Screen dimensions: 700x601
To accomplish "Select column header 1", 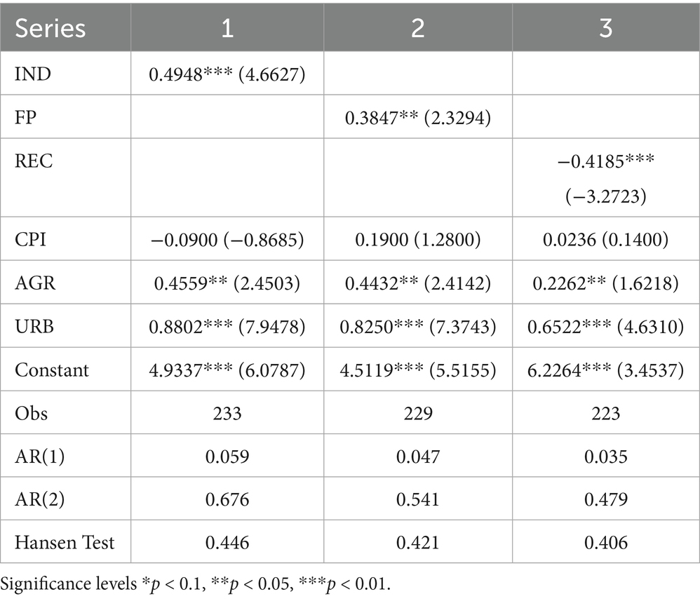I will 227,27.
